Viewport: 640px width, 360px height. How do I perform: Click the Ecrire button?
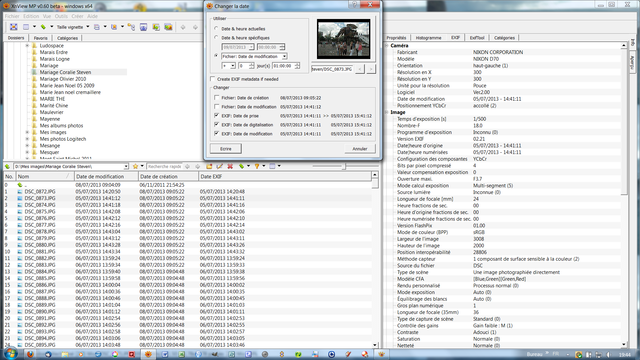point(226,149)
